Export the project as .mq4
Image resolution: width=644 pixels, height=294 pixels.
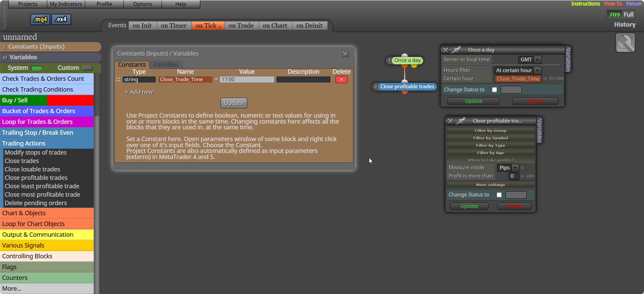[x=40, y=20]
